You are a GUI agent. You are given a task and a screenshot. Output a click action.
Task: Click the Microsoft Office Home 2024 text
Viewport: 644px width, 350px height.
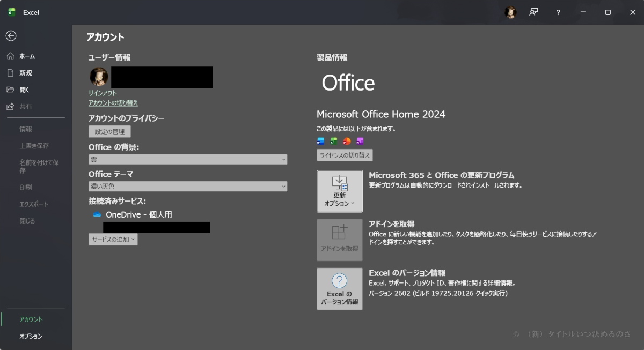click(381, 114)
